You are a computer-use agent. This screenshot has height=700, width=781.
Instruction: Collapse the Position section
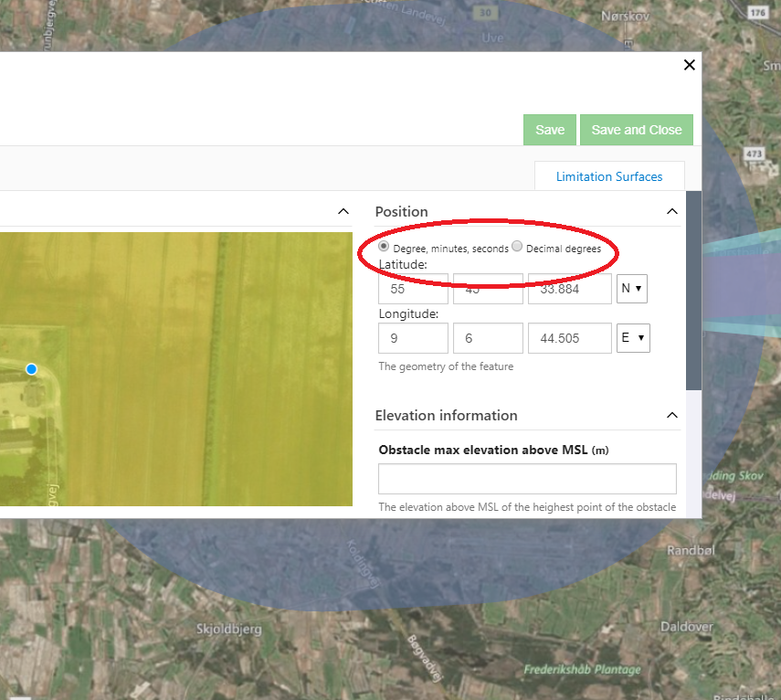(x=672, y=211)
